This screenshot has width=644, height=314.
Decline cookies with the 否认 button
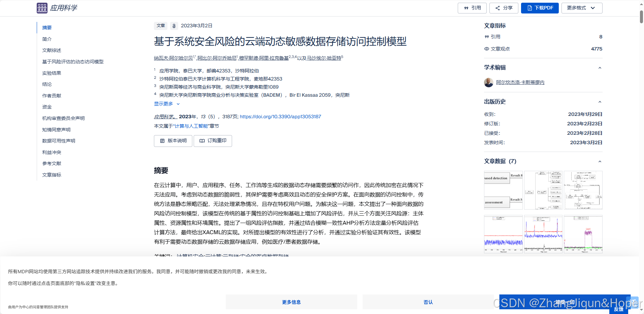pyautogui.click(x=427, y=302)
